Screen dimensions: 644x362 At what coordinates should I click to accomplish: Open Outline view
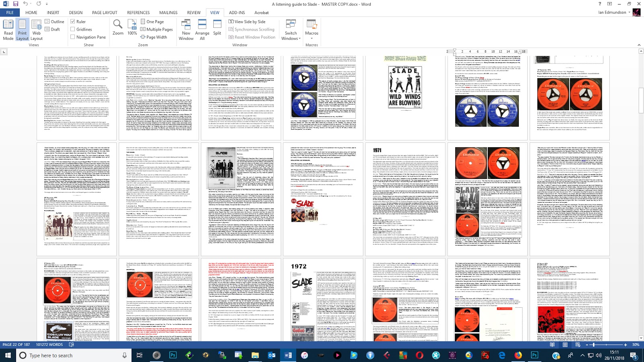tap(55, 21)
